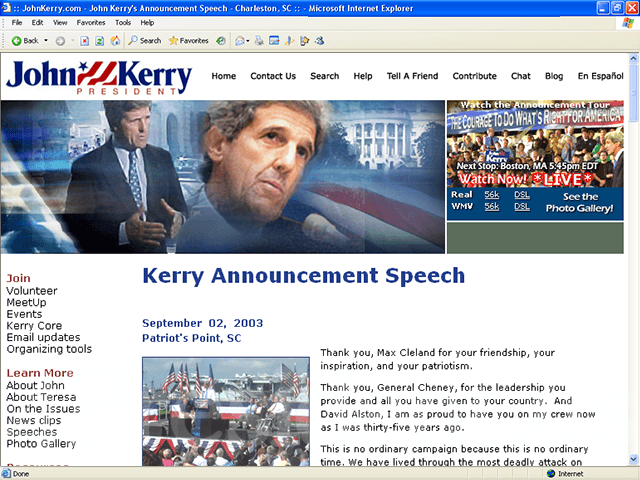This screenshot has width=640, height=480.
Task: Click the Mail envelope icon
Action: [240, 41]
